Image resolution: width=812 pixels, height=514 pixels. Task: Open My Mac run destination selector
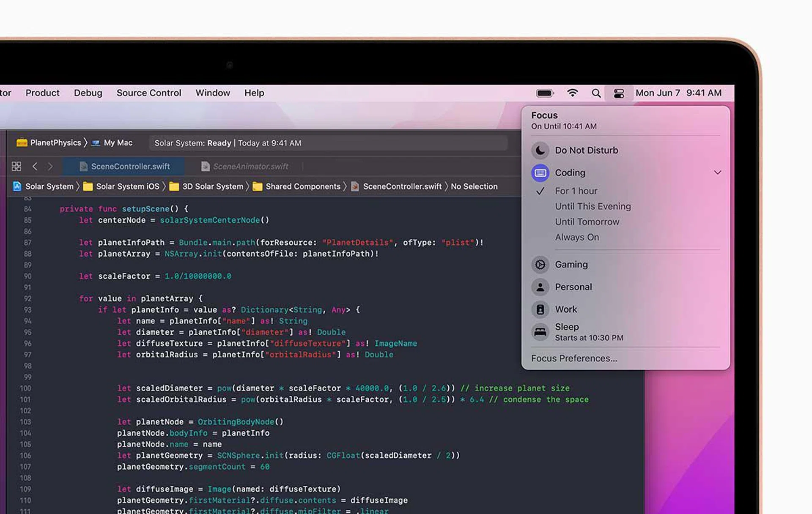pyautogui.click(x=118, y=143)
